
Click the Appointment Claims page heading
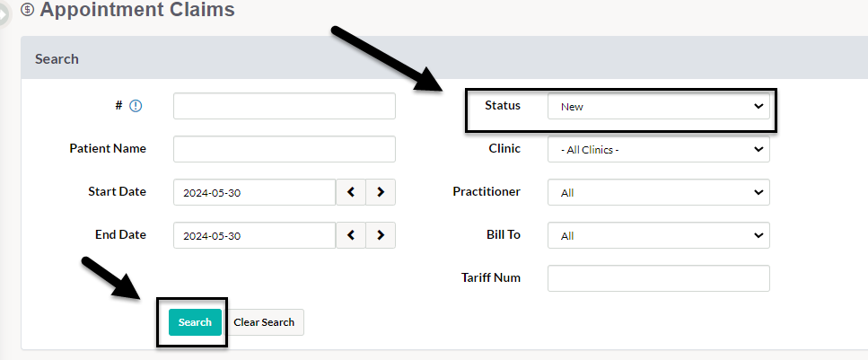click(137, 9)
